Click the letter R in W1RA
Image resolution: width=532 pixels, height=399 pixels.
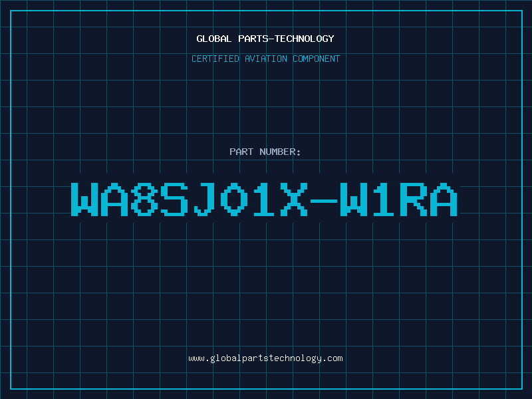[x=414, y=199]
